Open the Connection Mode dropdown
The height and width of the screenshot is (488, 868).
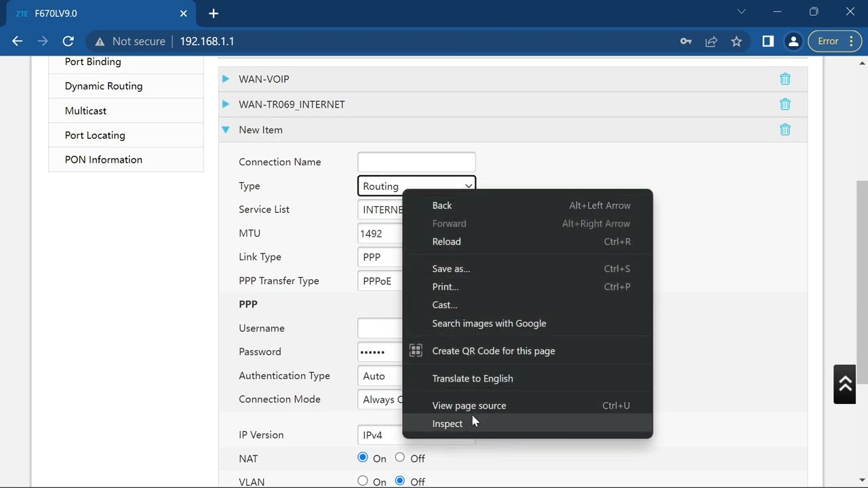point(380,399)
